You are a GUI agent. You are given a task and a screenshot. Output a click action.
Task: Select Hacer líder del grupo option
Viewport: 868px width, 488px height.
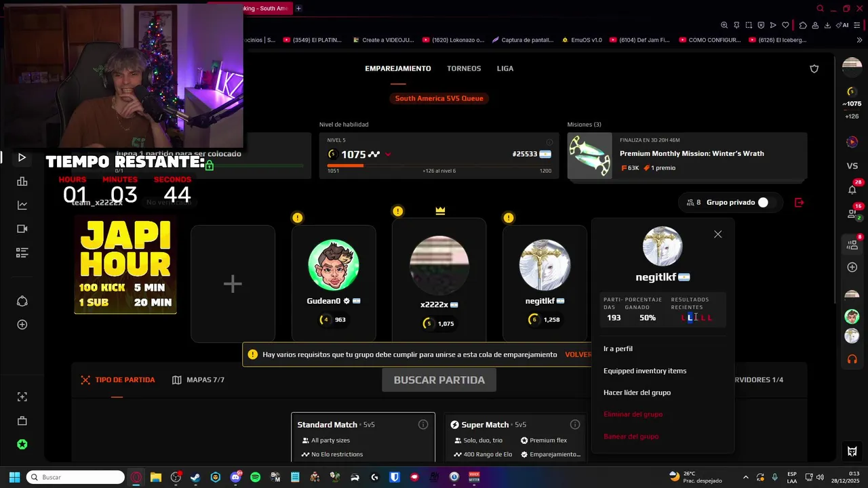coord(637,392)
